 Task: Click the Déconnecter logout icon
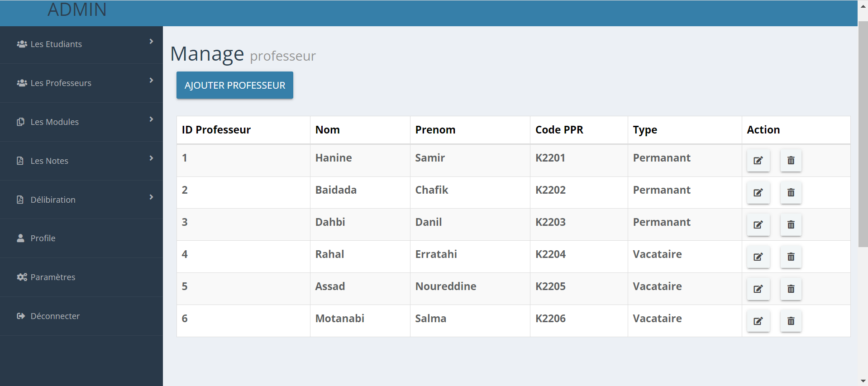pos(21,315)
